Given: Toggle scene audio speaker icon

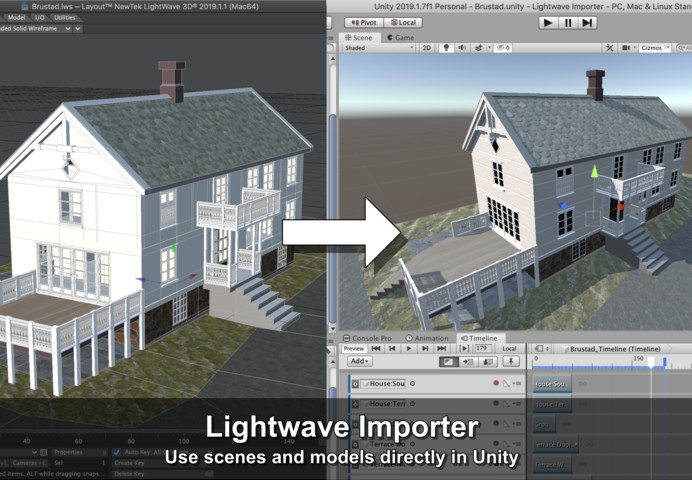Looking at the screenshot, I should click(462, 48).
